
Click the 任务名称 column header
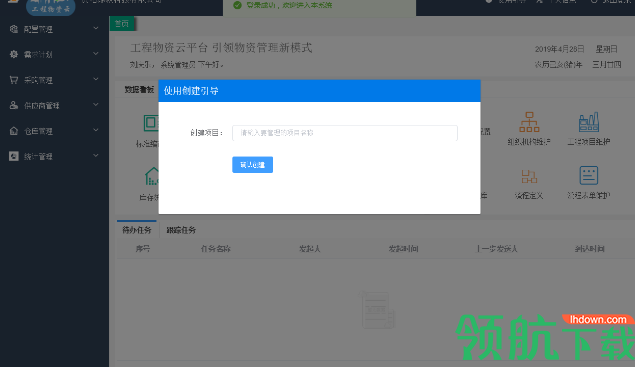coord(215,248)
